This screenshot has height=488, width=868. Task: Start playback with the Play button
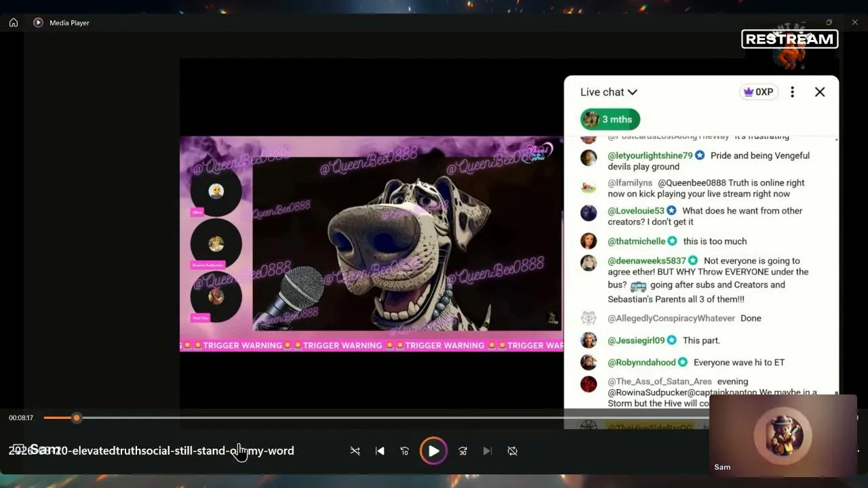[433, 451]
